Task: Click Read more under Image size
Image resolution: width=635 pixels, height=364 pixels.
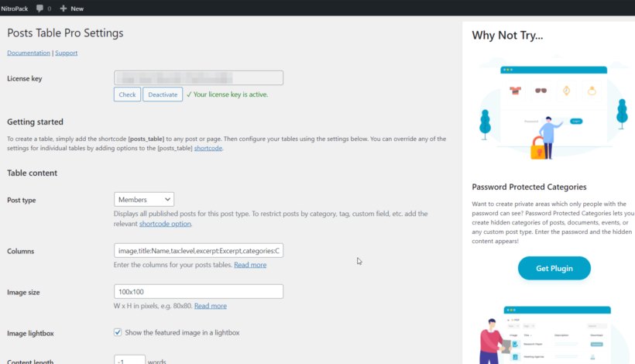Action: click(211, 306)
